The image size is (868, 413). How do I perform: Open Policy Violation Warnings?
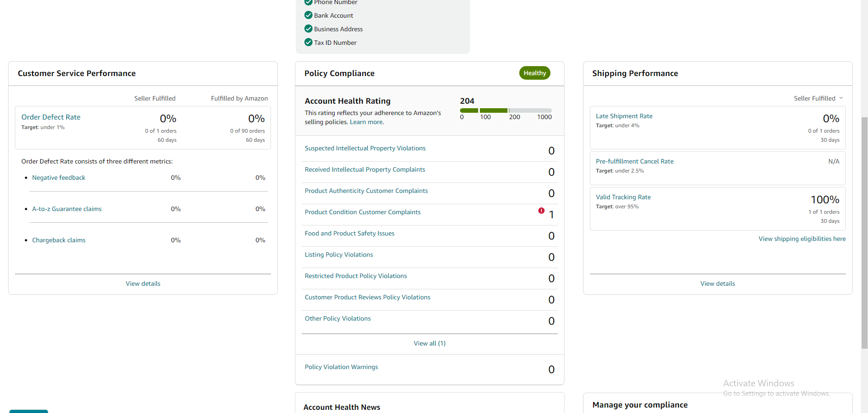point(342,367)
